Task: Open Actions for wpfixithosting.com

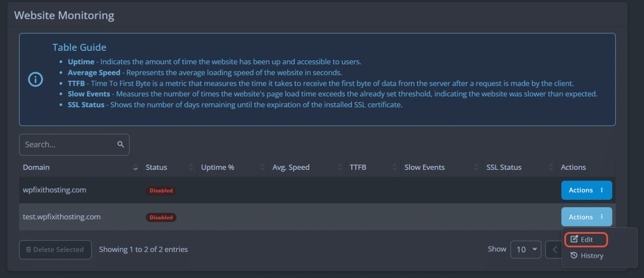Action: point(587,190)
